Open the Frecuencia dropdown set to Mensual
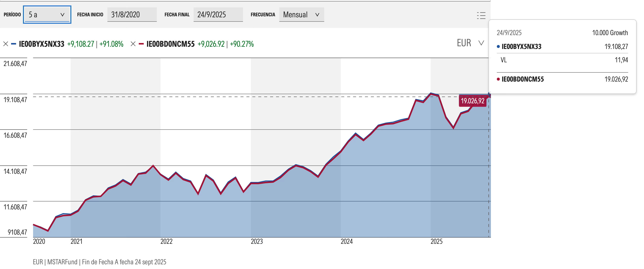Viewport: 644px width, 269px height. 301,15
